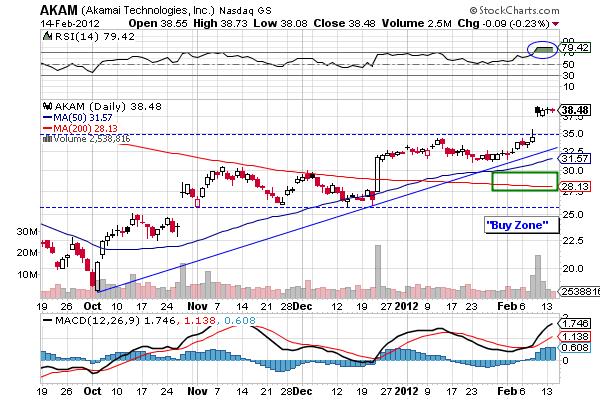600x400 pixels.
Task: Click the red 1.138 MACD signal value in legend
Action: 200,320
